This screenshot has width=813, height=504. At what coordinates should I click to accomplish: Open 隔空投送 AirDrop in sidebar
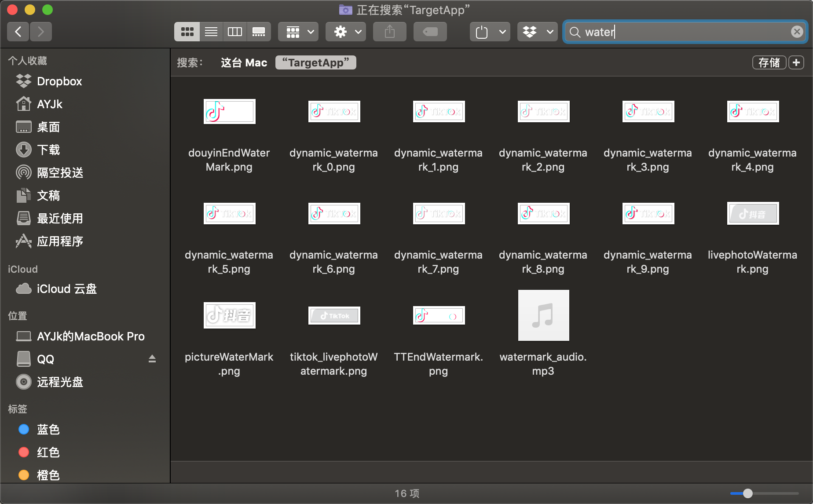[x=85, y=173]
